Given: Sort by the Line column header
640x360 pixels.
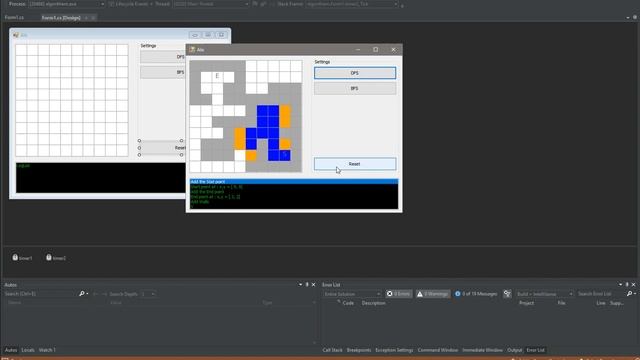Looking at the screenshot, I should [x=601, y=303].
